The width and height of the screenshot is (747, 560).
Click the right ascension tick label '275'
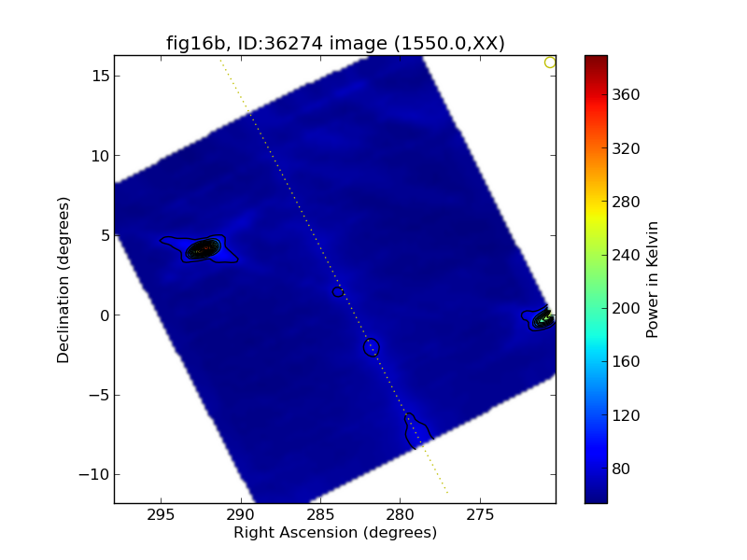click(x=480, y=515)
